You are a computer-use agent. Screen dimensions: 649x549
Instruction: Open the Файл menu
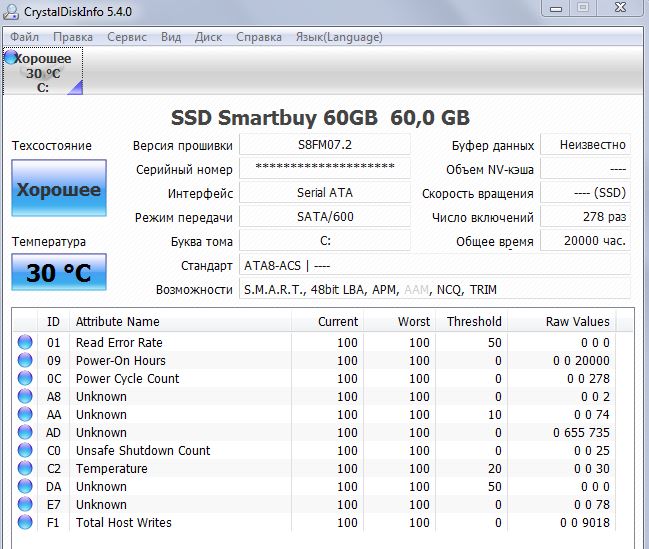pyautogui.click(x=24, y=37)
